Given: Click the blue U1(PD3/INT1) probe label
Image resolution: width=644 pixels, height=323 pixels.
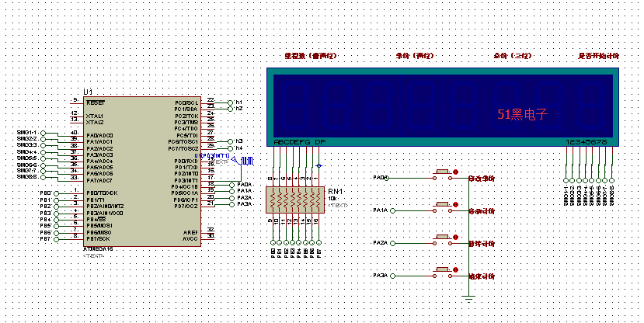Looking at the screenshot, I should click(212, 156).
